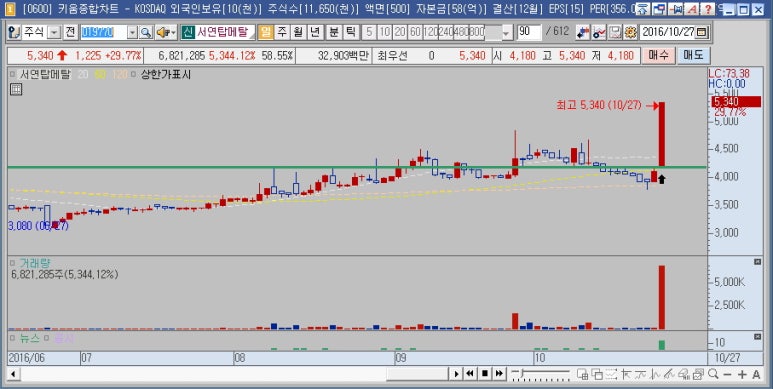The width and height of the screenshot is (773, 389).
Task: Open the stock code search magnifier
Action: pyautogui.click(x=145, y=33)
